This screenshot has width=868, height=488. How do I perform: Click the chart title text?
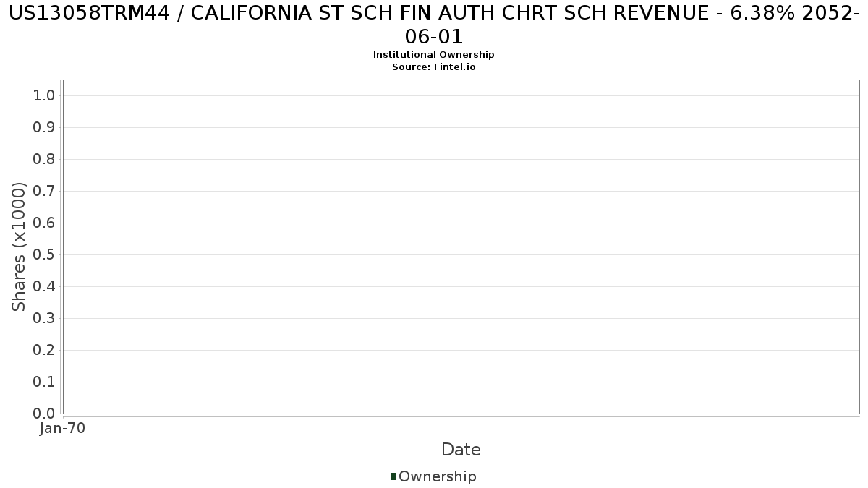(x=434, y=25)
